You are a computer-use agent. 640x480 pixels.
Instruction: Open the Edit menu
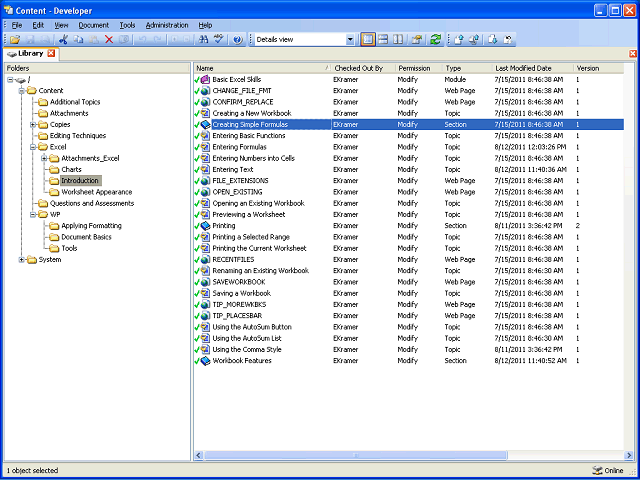(x=38, y=25)
